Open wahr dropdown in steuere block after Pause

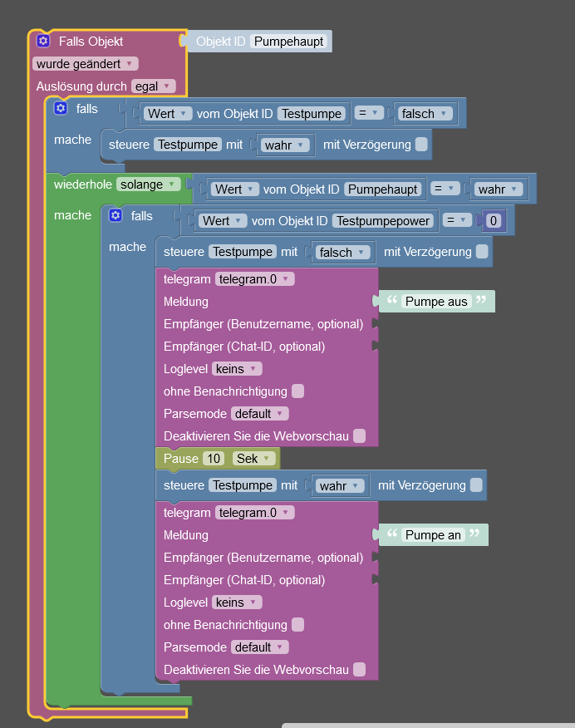pos(340,486)
